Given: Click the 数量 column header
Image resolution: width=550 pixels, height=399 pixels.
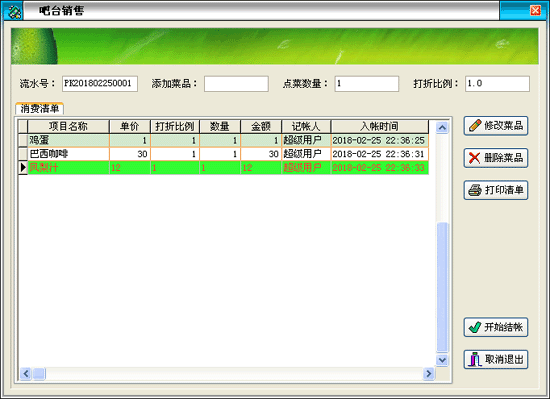Looking at the screenshot, I should pyautogui.click(x=220, y=126).
